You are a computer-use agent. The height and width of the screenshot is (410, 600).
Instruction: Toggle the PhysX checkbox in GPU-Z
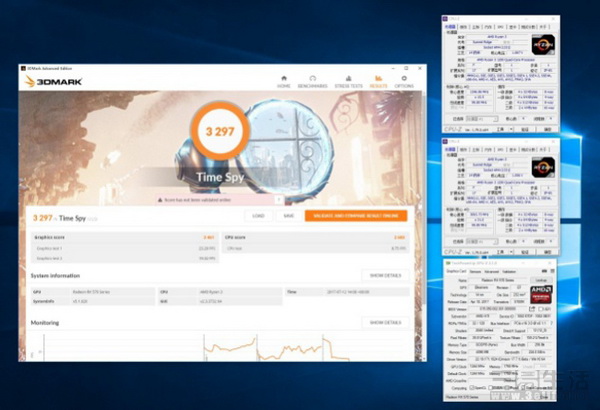tap(507, 387)
